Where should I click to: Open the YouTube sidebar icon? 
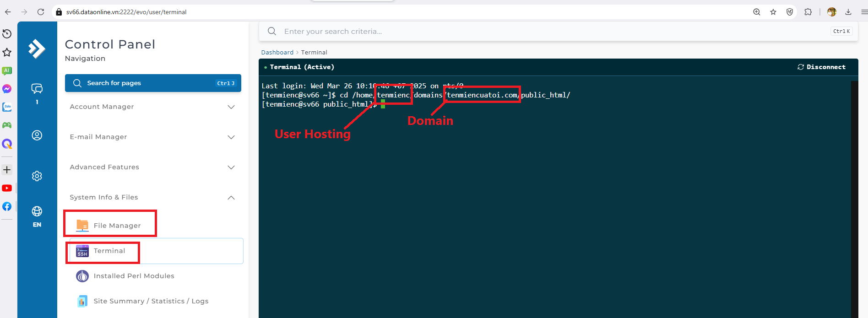click(x=7, y=188)
